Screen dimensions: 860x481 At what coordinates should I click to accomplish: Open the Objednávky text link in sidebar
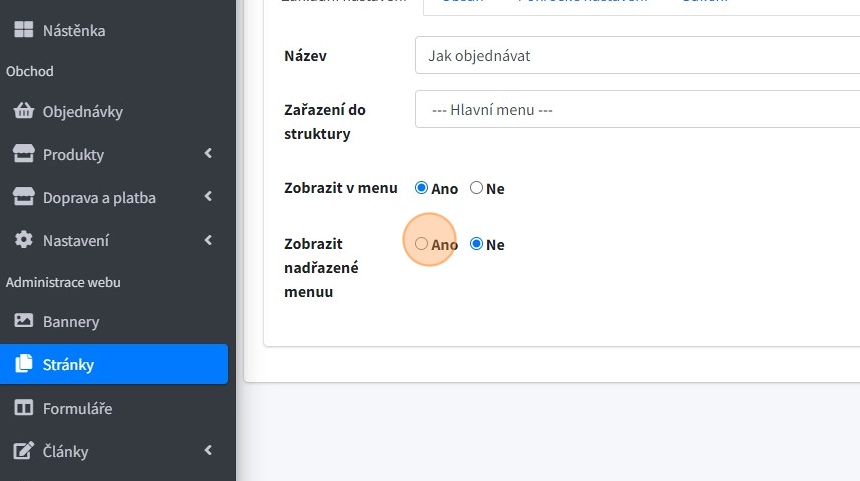point(83,111)
